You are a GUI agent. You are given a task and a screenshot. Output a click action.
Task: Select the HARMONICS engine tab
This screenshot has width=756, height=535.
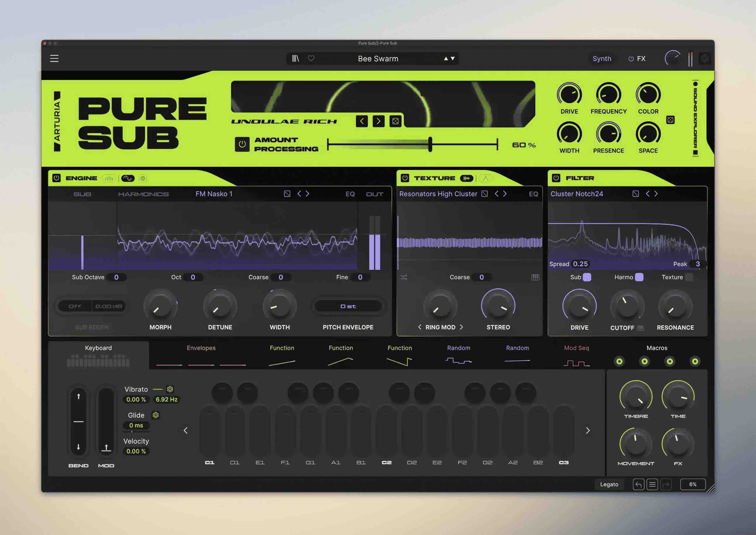[143, 194]
